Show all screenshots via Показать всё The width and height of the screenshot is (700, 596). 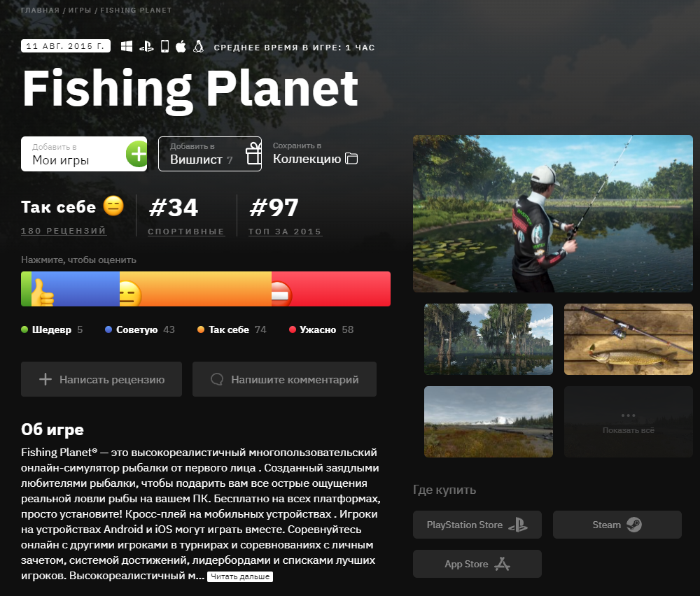(x=628, y=422)
